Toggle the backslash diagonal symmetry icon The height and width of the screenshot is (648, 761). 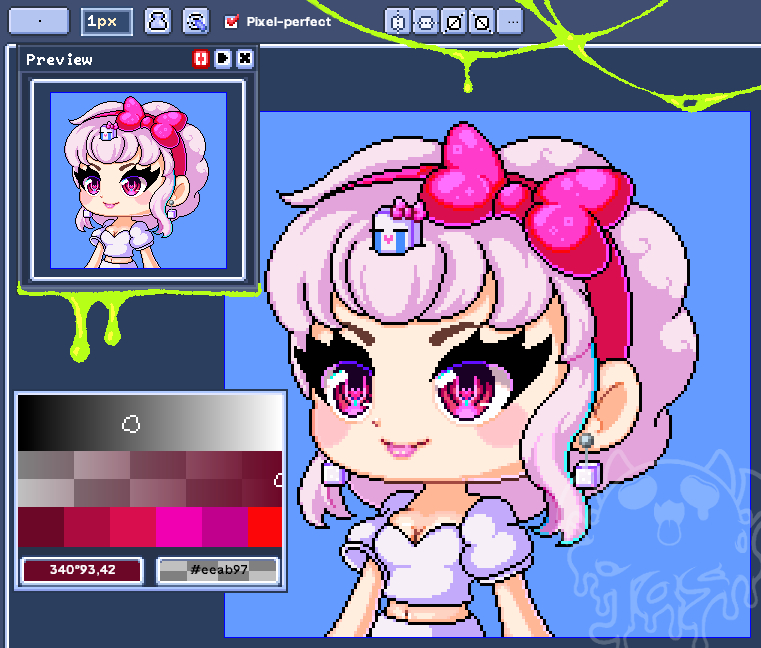481,21
